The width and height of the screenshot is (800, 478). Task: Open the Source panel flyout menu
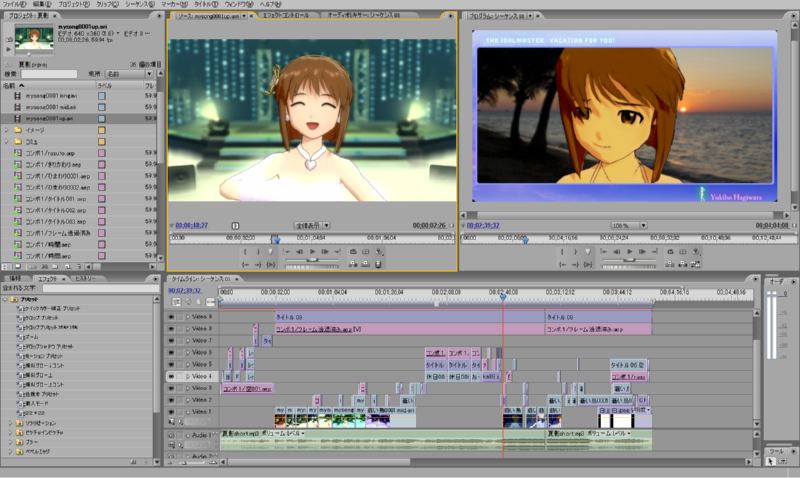pos(450,16)
